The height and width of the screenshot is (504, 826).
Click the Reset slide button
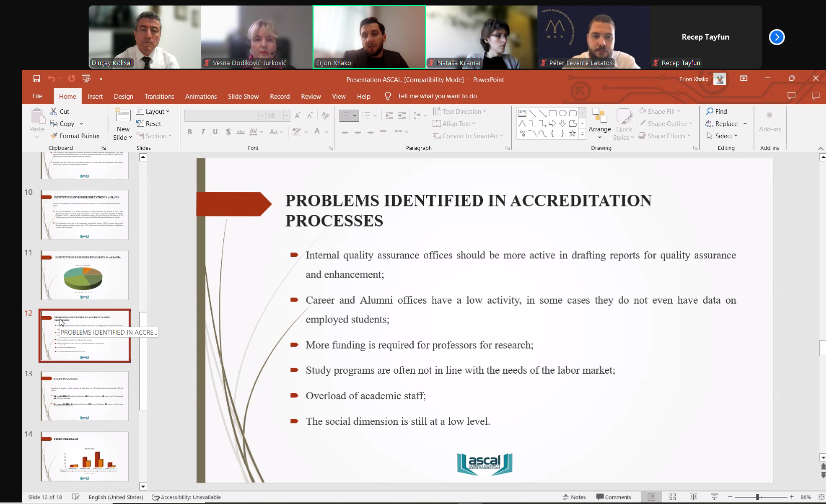[149, 124]
